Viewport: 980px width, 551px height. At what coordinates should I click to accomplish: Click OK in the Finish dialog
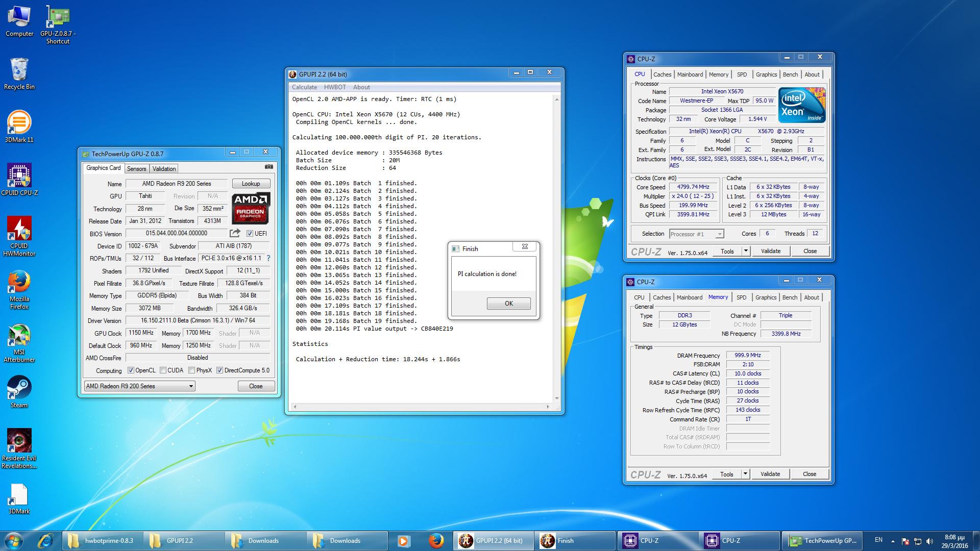(x=508, y=304)
